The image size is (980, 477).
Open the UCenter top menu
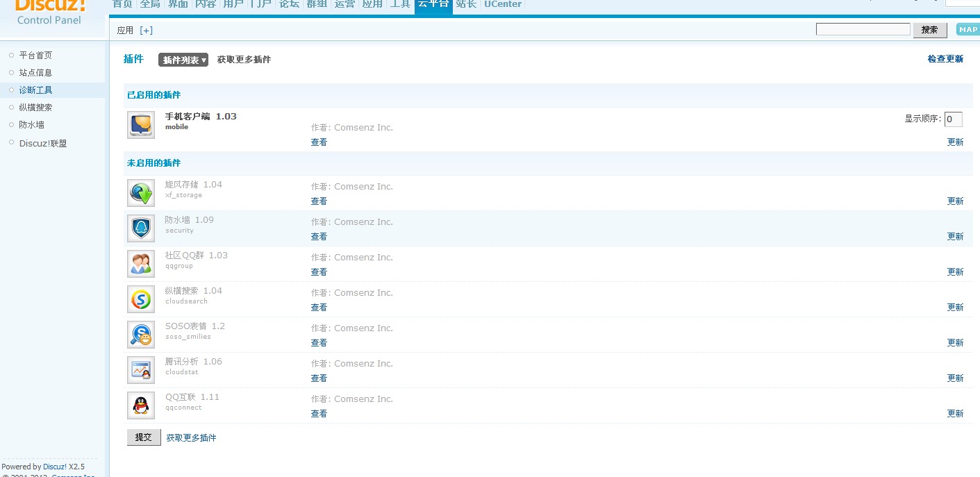[503, 4]
